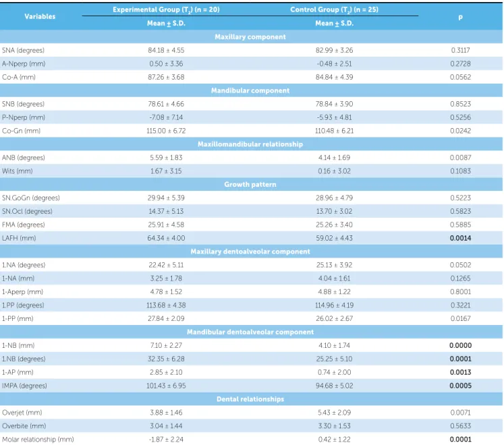Click the value '-1.87 ± 2.24'
Screen dimensions: 504x445
pyautogui.click(x=166, y=440)
